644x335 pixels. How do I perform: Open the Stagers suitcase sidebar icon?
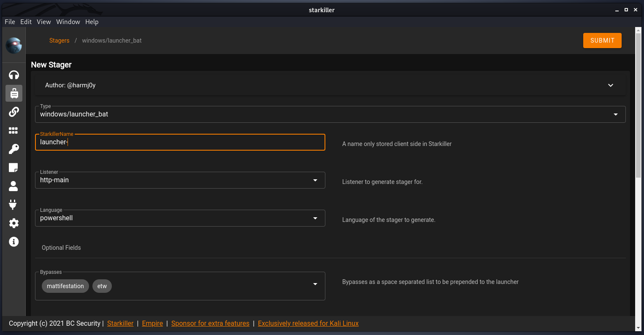point(14,93)
